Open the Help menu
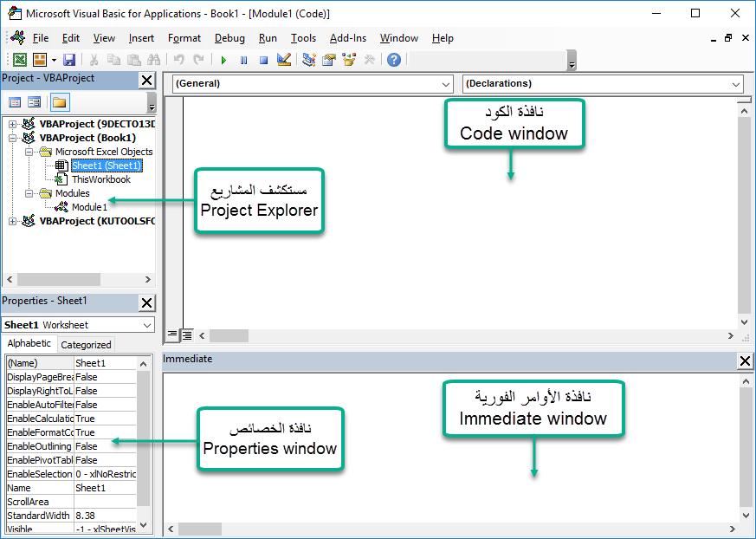This screenshot has width=756, height=539. 443,38
